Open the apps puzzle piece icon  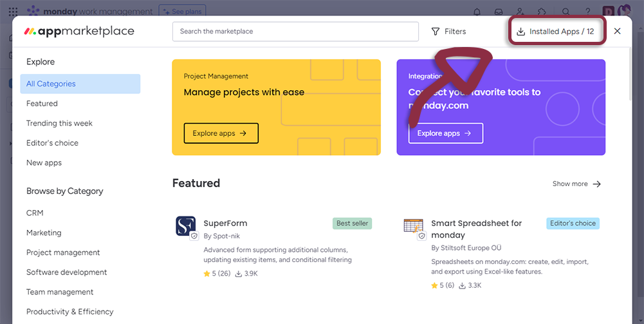[x=542, y=12]
